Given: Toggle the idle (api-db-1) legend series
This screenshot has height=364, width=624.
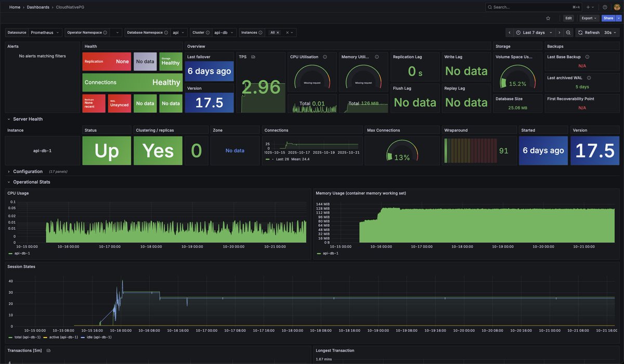Looking at the screenshot, I should point(95,337).
